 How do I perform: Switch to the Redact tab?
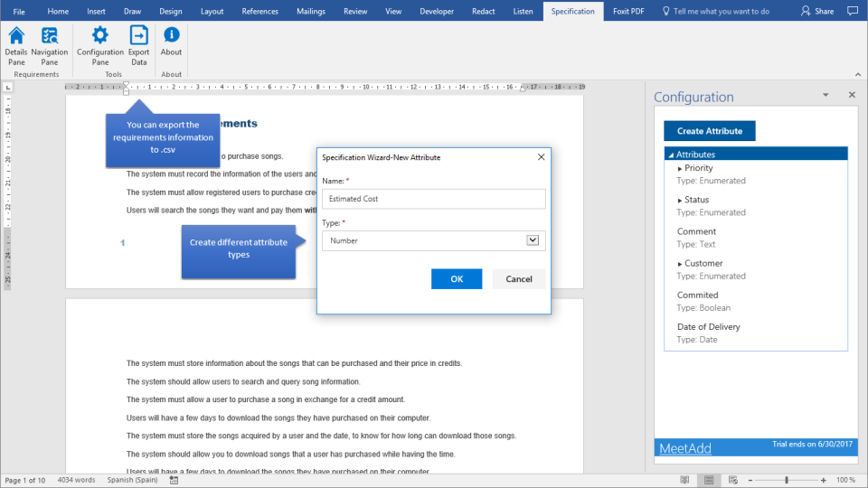click(x=483, y=11)
